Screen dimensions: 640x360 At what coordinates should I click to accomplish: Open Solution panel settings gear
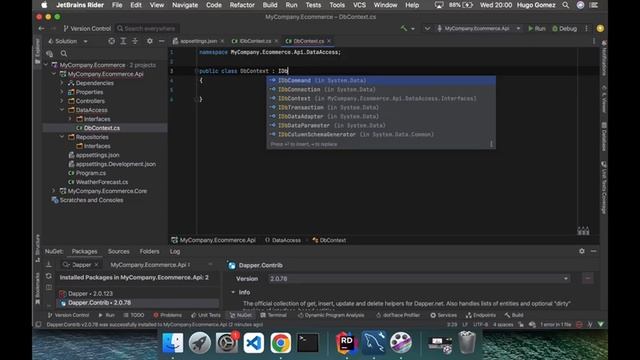click(150, 41)
